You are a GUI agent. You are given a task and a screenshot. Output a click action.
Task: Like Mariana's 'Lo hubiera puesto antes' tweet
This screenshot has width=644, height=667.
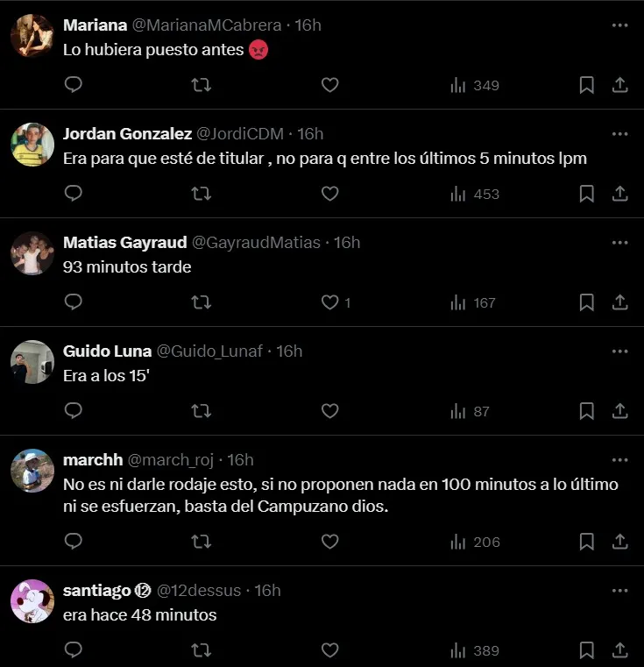click(x=329, y=85)
